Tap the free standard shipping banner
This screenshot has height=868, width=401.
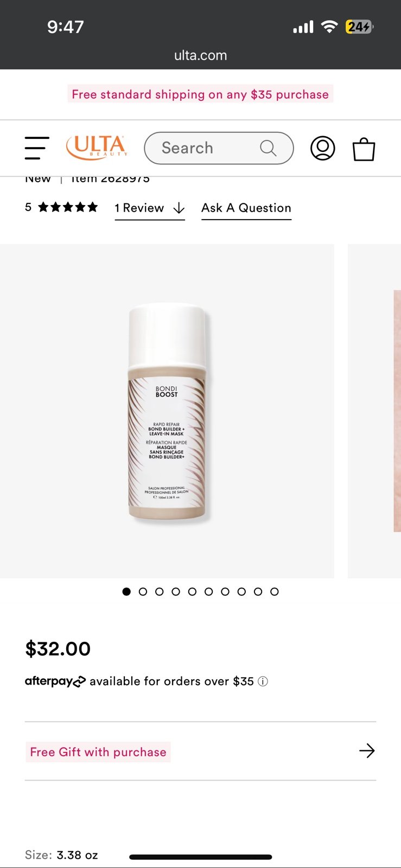200,94
